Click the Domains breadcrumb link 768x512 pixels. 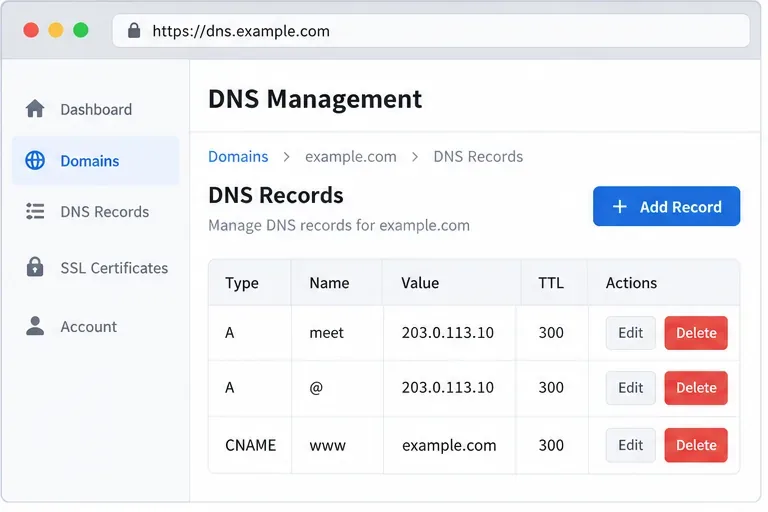pyautogui.click(x=238, y=156)
